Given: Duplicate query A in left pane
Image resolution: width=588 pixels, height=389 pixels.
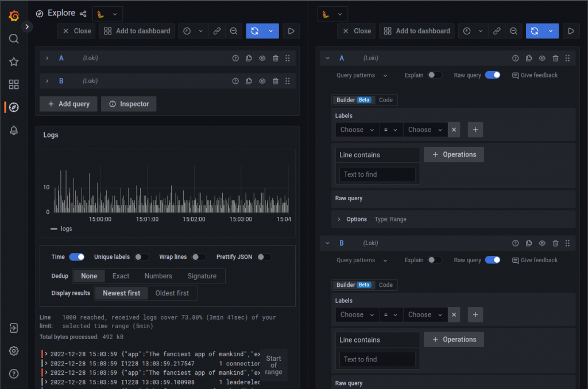Looking at the screenshot, I should click(x=249, y=58).
